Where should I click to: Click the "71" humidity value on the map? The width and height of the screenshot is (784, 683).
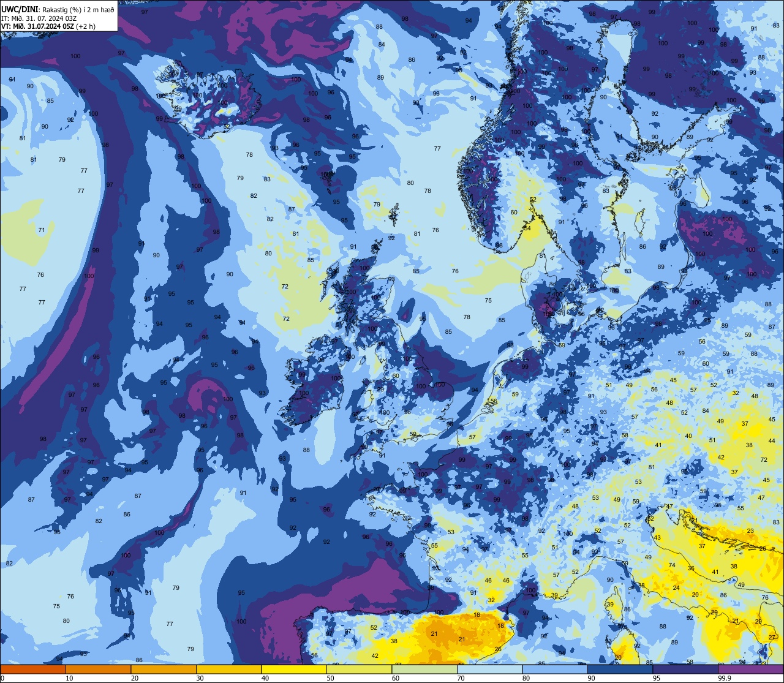tap(42, 230)
